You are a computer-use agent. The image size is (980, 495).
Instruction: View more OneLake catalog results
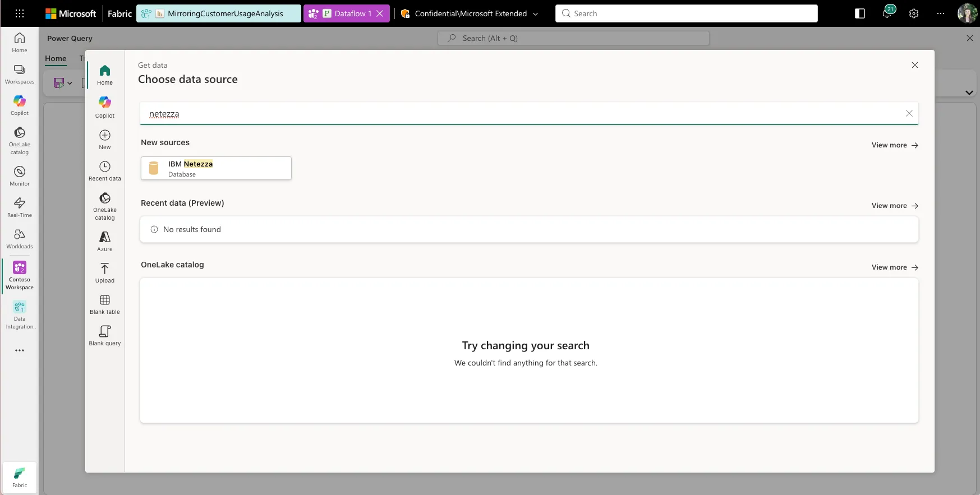[895, 267]
